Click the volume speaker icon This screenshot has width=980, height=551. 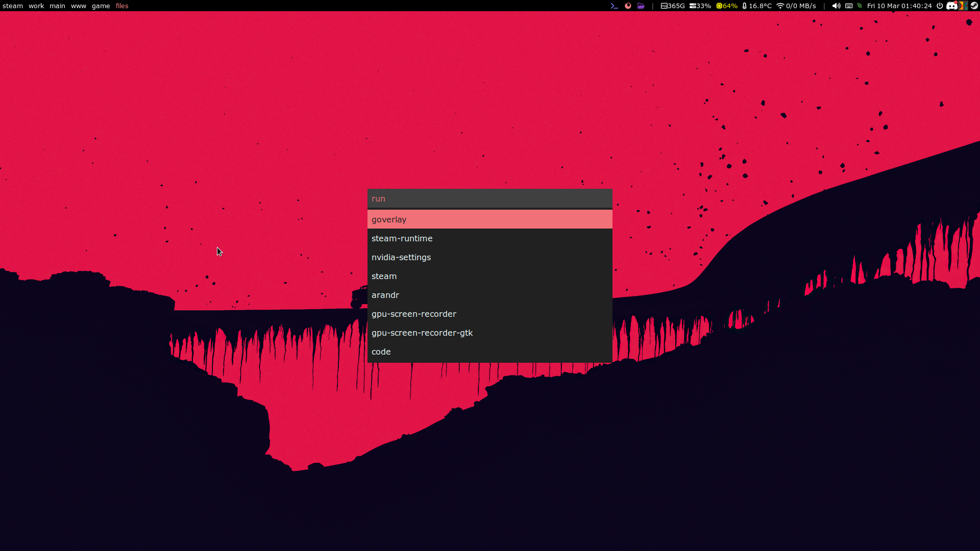(836, 6)
